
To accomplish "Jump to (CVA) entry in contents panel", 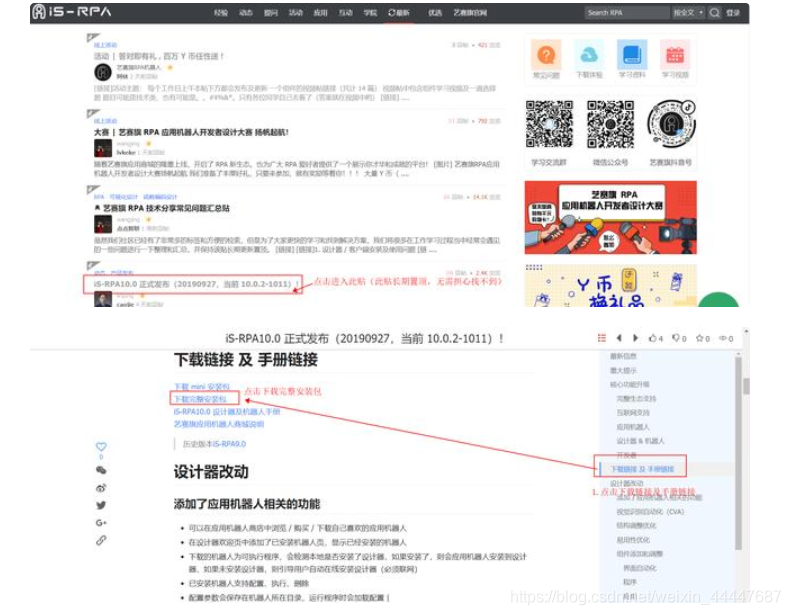I will click(x=650, y=512).
